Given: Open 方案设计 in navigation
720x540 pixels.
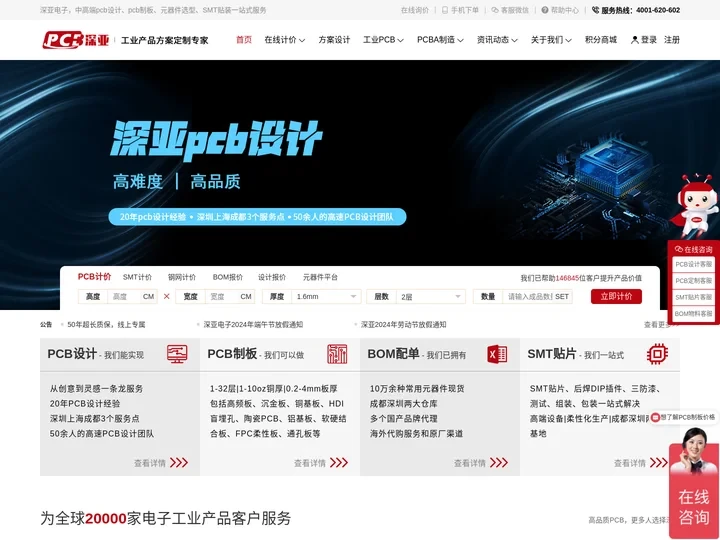Looking at the screenshot, I should click(x=334, y=40).
